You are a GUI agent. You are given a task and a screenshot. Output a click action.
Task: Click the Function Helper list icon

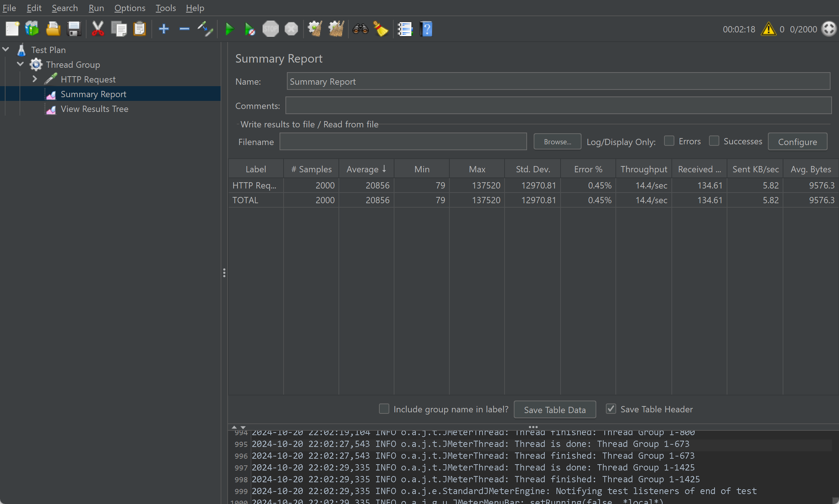[405, 29]
